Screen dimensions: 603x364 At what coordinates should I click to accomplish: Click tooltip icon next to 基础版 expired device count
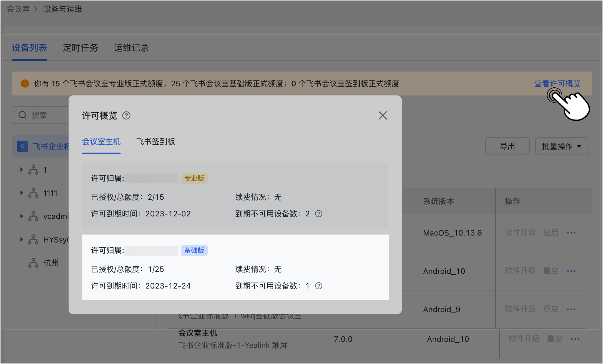319,286
